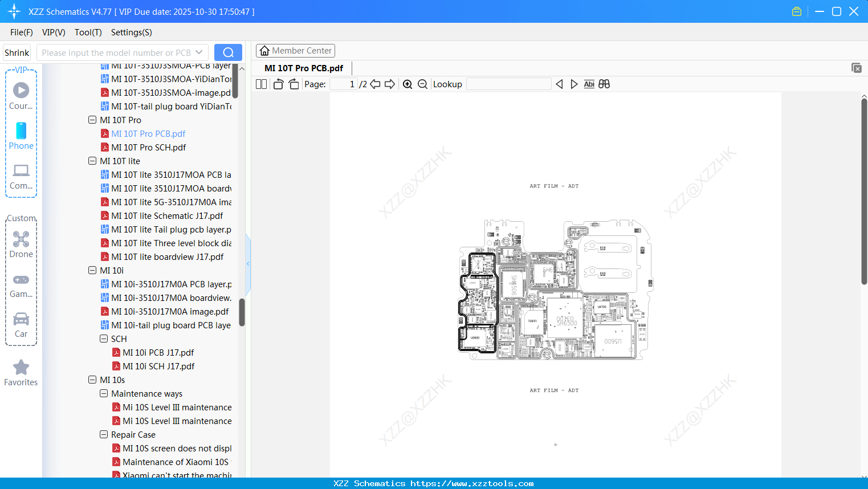Open MI 10i-3510J17M0A image.pdf
The image size is (868, 489).
click(x=170, y=311)
